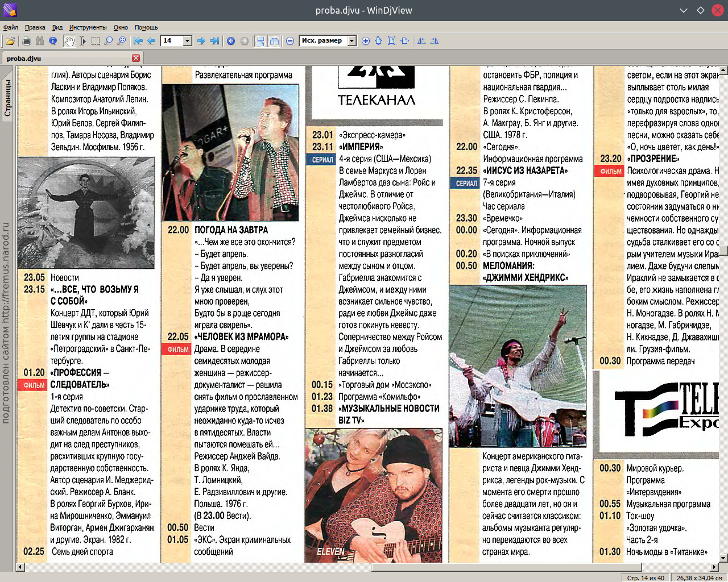This screenshot has width=728, height=582.
Task: Open the Окно menu
Action: coord(121,27)
